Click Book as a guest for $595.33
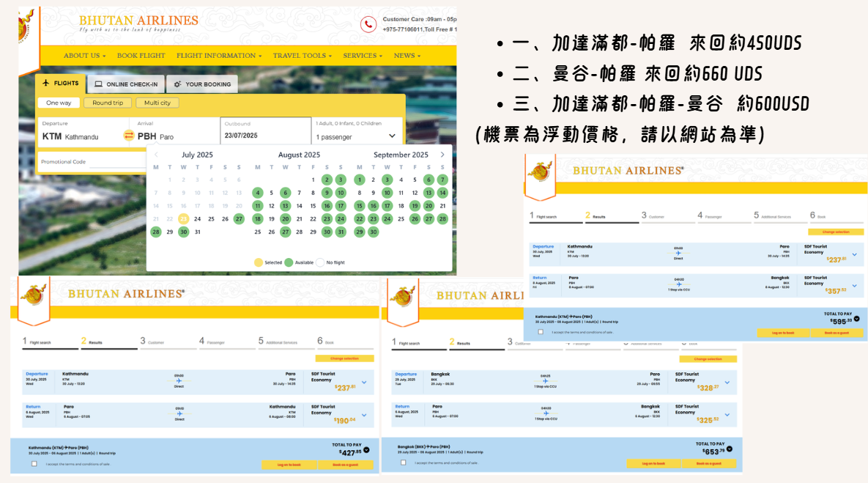This screenshot has width=868, height=483. click(x=837, y=333)
